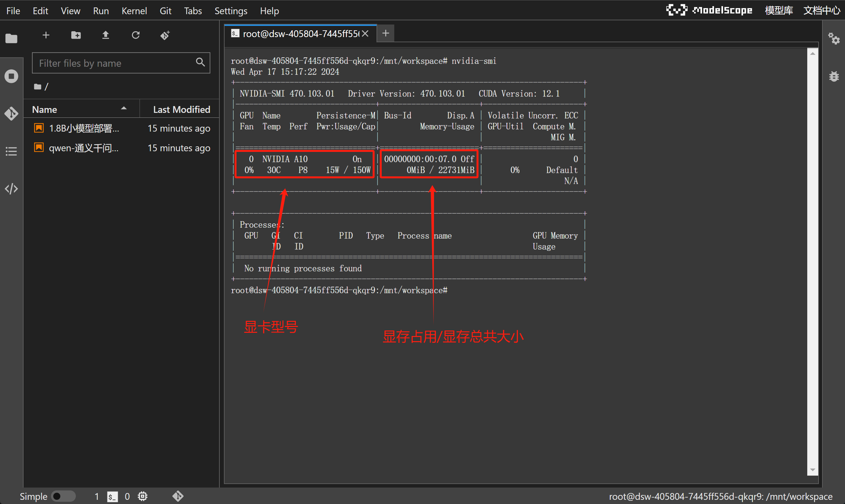Click the Git clone icon
The height and width of the screenshot is (504, 845).
point(165,35)
